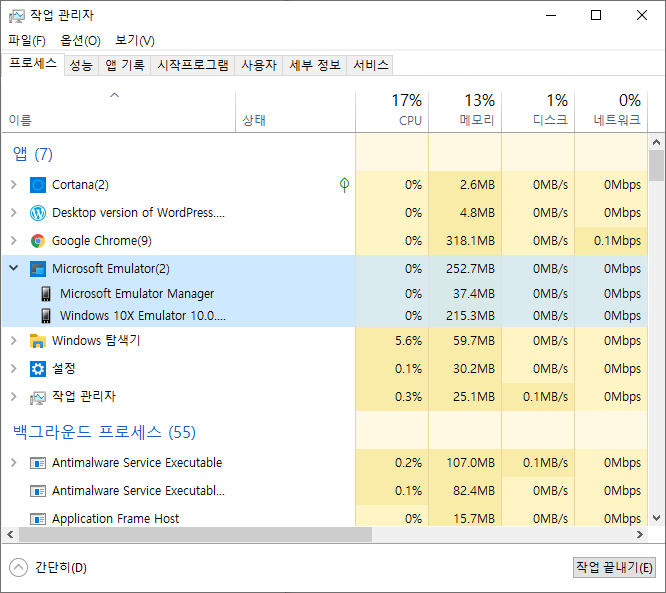The image size is (666, 593).
Task: Click the horizontal scrollbar left arrow
Action: pyautogui.click(x=10, y=535)
